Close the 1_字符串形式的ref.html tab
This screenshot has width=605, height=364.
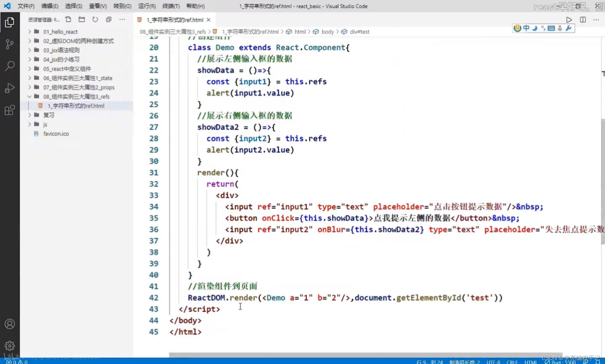[209, 20]
